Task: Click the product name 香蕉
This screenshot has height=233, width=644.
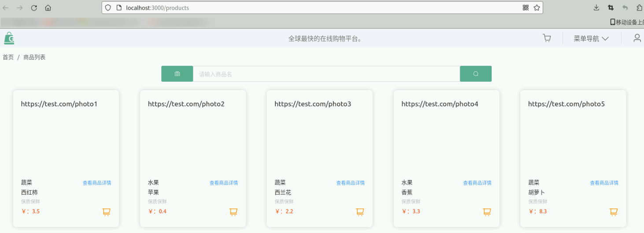Action: point(407,192)
